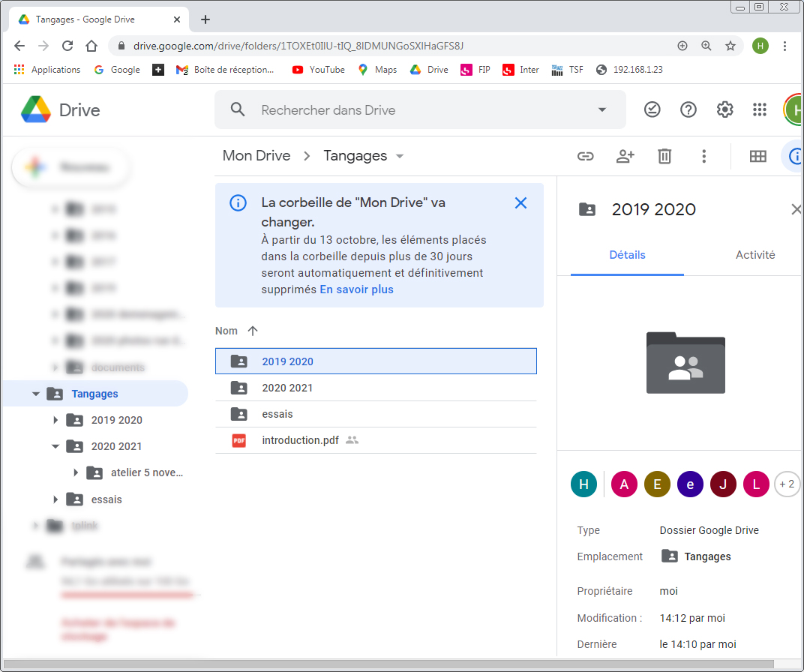The height and width of the screenshot is (672, 804).
Task: Close the Tangages - Google Drive tab
Action: coord(177,19)
